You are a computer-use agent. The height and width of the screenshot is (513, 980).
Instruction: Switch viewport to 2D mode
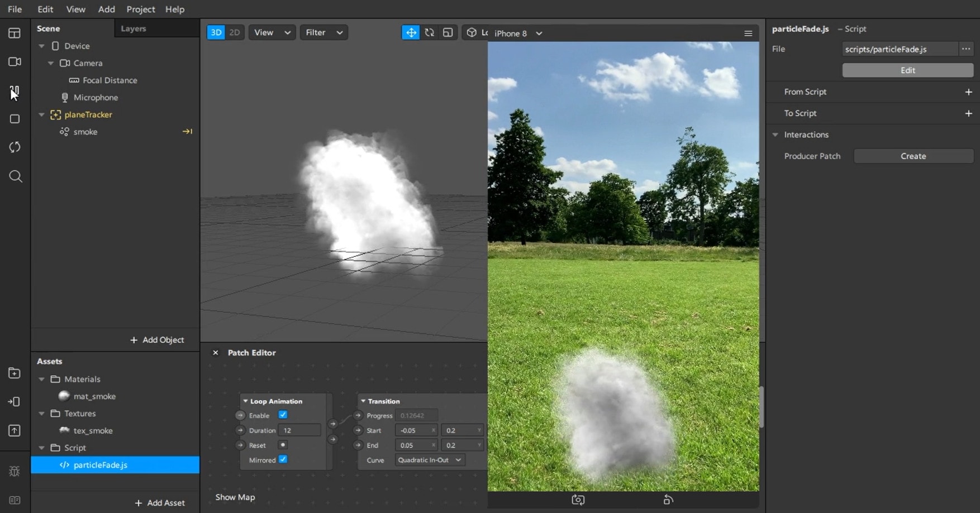pyautogui.click(x=235, y=32)
